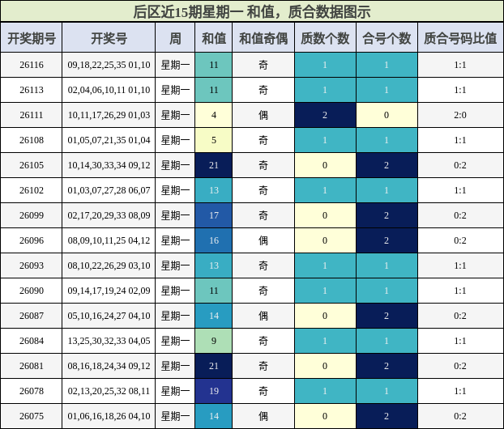Select period number 26093

click(x=32, y=265)
